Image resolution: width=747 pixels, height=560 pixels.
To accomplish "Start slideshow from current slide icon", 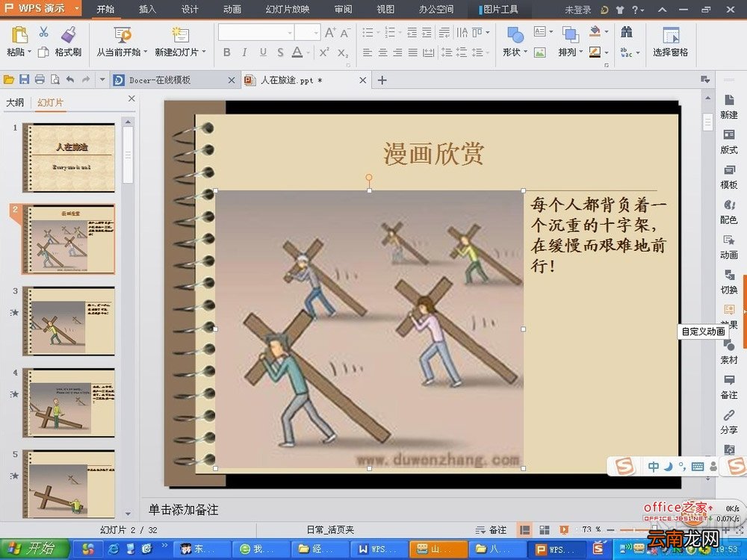I will click(x=123, y=34).
